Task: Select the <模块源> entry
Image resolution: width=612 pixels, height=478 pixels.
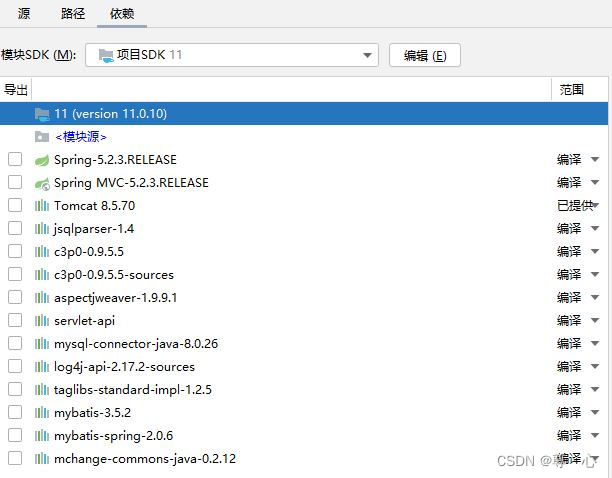Action: tap(81, 137)
